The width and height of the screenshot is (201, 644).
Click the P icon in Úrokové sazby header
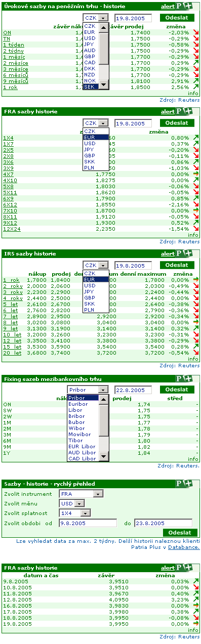click(x=180, y=7)
